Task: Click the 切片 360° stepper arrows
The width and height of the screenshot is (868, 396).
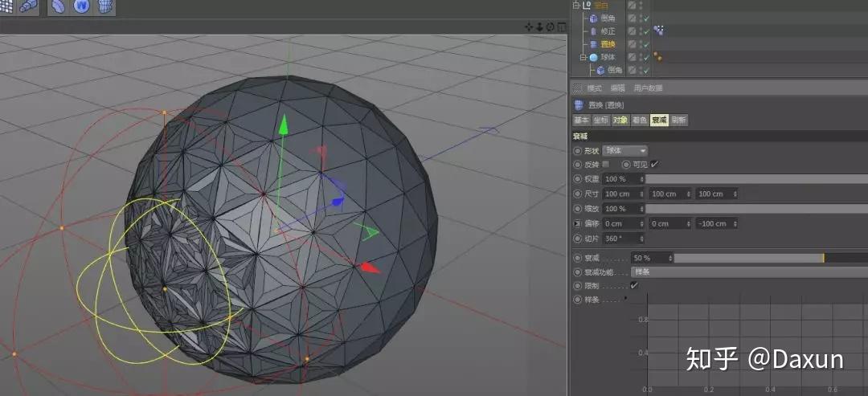Action: point(642,239)
